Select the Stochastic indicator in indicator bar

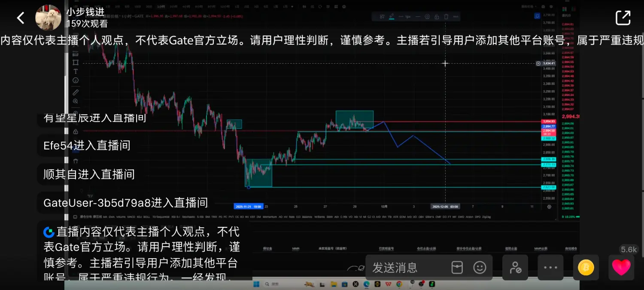click(x=188, y=217)
